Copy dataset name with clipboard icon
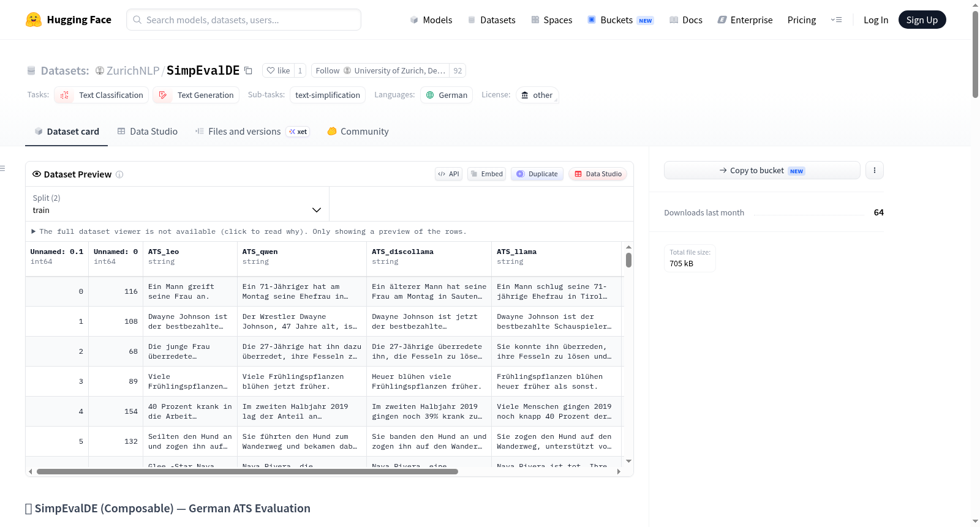 point(248,70)
